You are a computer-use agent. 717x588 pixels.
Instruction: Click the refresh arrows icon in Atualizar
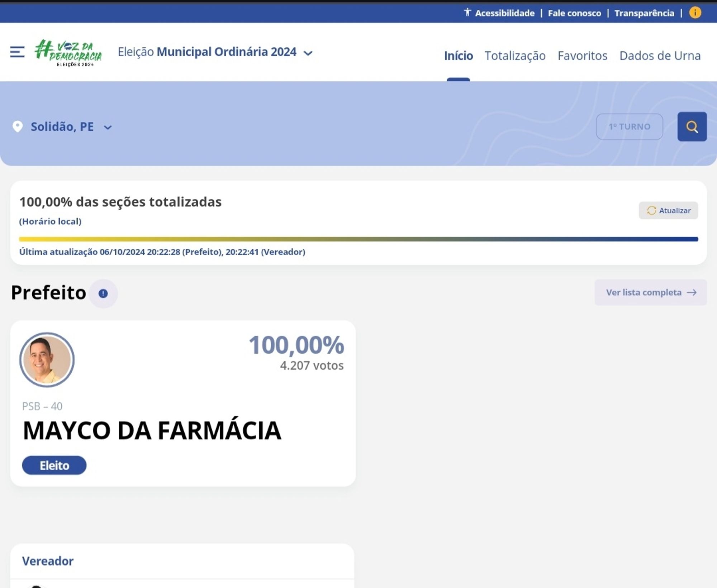(651, 210)
